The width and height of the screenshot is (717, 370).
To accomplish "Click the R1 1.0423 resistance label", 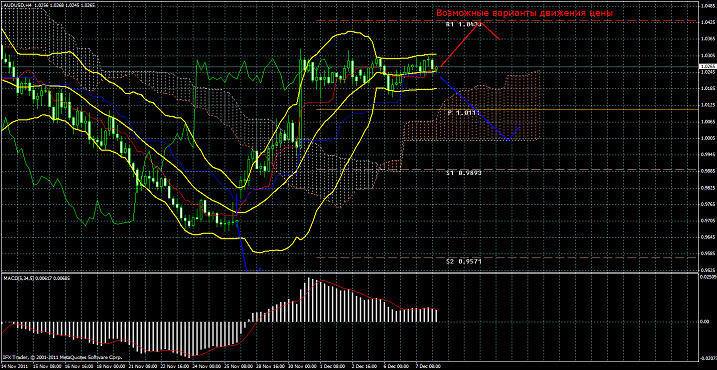I will click(x=463, y=26).
